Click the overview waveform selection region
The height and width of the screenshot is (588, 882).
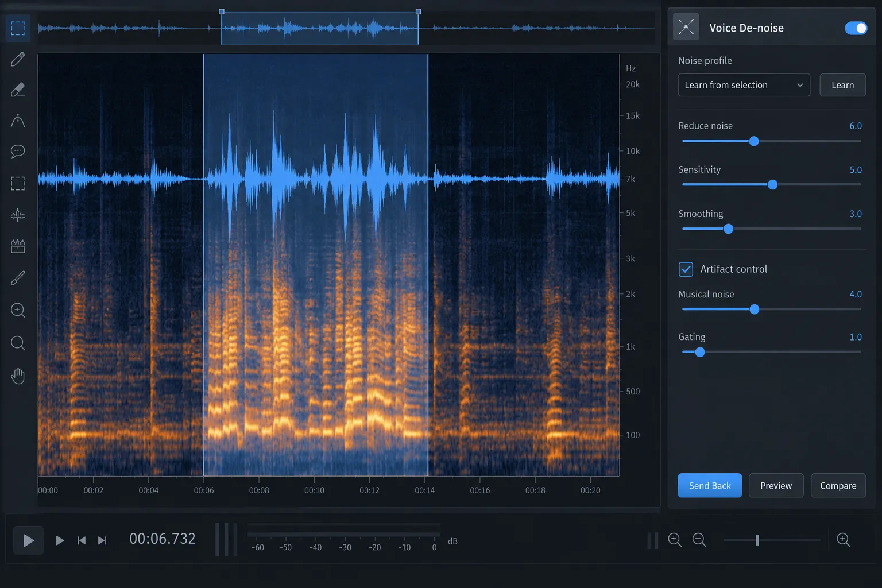click(320, 28)
